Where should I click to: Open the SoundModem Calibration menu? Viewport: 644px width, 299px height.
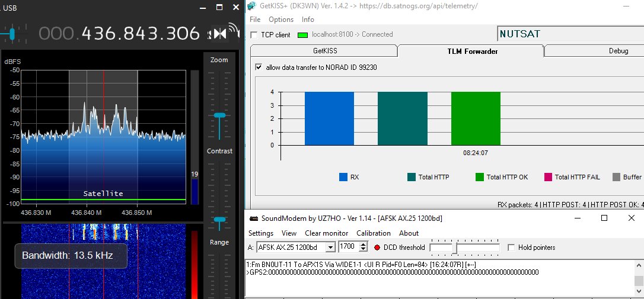374,233
